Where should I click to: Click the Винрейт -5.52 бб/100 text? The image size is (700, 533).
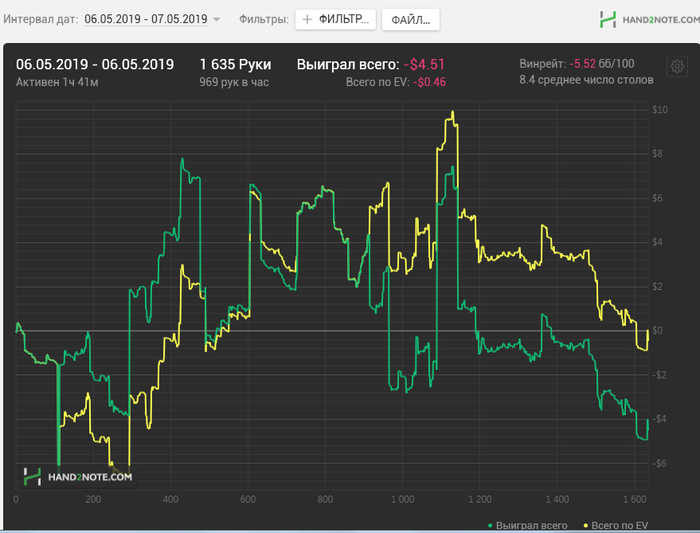coord(577,64)
